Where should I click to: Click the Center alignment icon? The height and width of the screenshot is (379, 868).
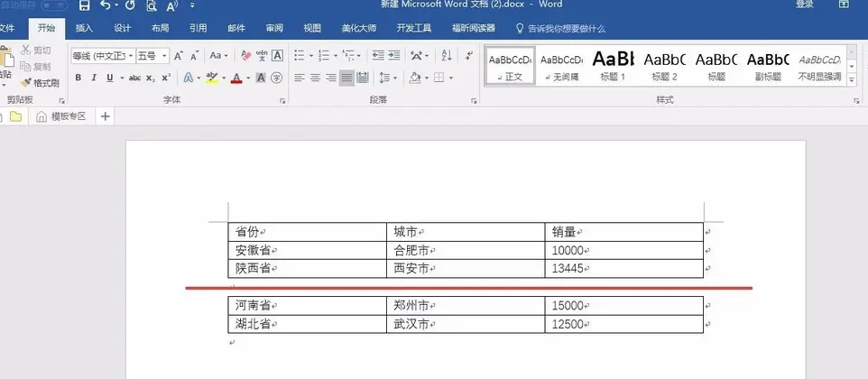[x=315, y=78]
